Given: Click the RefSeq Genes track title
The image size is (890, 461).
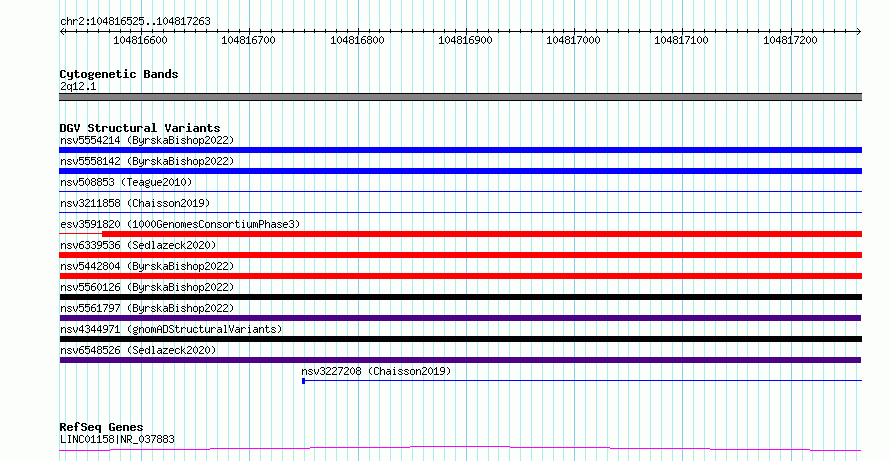Looking at the screenshot, I should (101, 427).
